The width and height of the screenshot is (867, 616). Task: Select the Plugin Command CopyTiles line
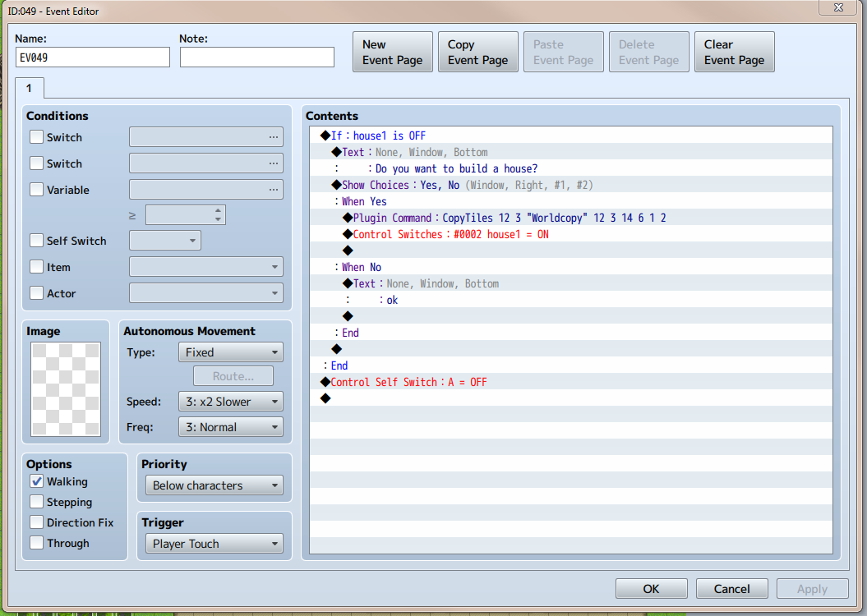(x=570, y=218)
